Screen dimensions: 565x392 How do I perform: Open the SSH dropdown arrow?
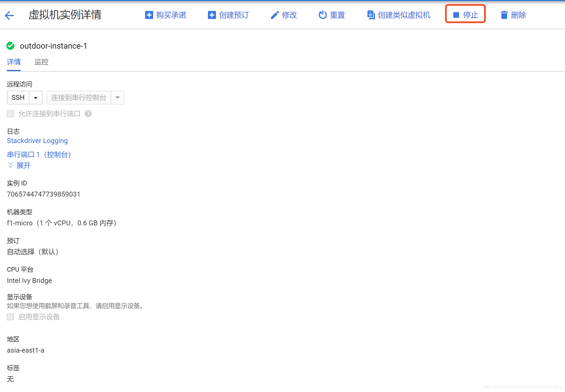36,98
